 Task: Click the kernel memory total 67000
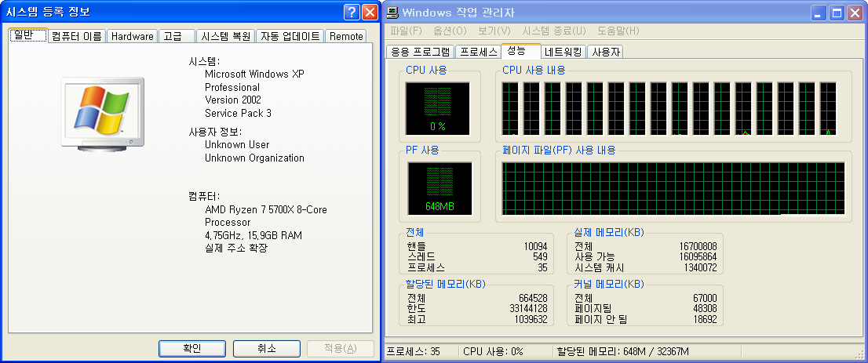tap(705, 298)
